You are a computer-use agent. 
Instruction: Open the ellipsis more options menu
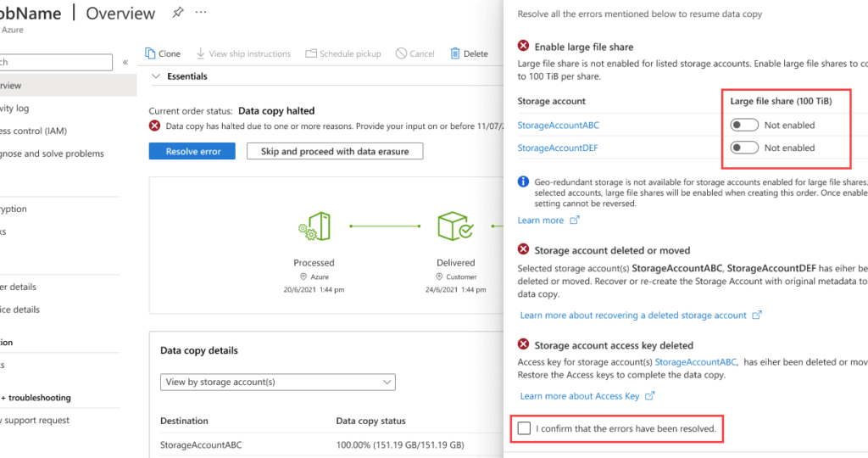pyautogui.click(x=201, y=12)
